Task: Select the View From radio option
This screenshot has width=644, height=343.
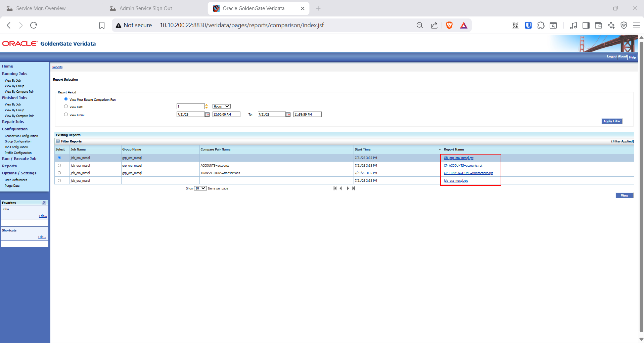Action: [x=66, y=115]
